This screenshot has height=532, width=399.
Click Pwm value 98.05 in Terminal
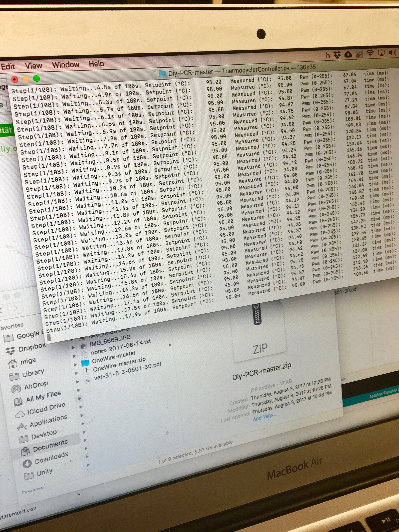coord(351,112)
